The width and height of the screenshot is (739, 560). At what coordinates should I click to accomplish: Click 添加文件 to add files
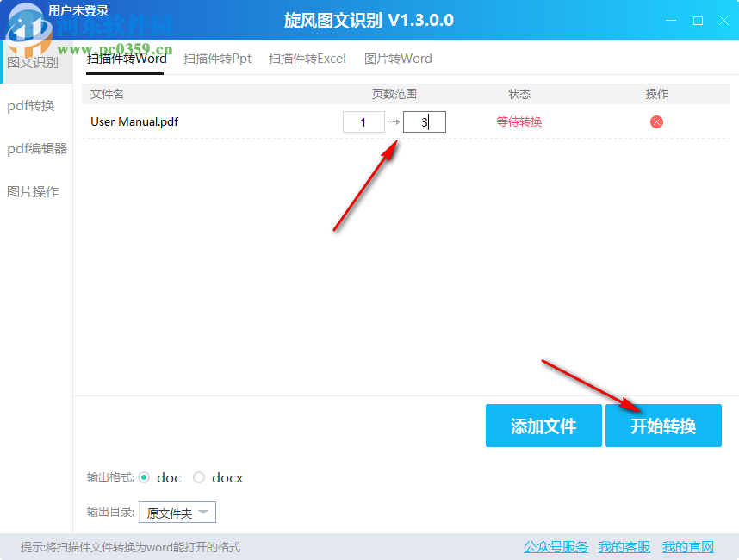click(543, 425)
